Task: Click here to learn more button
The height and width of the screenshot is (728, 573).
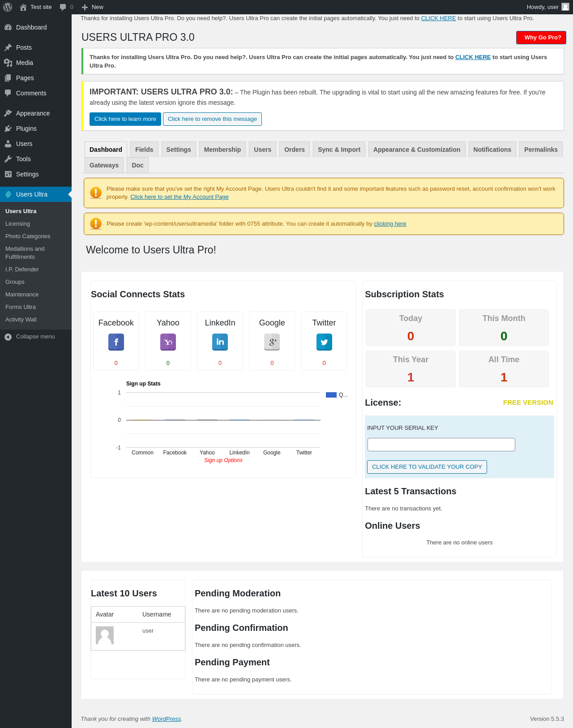Action: click(x=125, y=119)
